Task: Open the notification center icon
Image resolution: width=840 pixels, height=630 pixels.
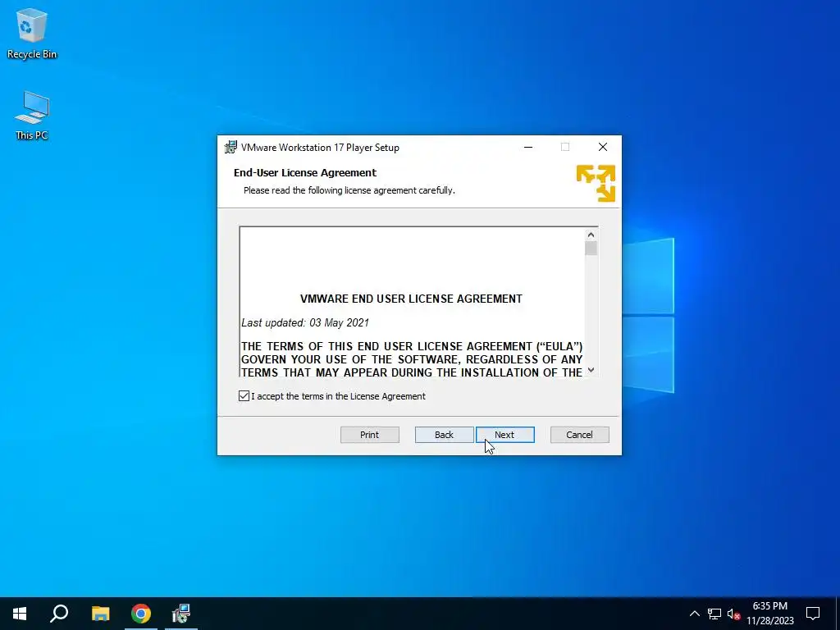Action: 813,614
